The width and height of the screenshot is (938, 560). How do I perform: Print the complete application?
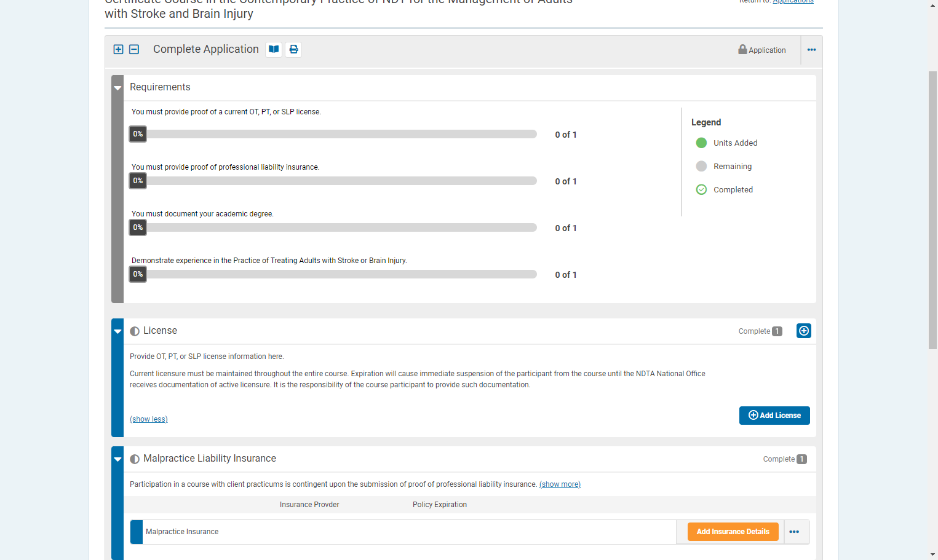[x=293, y=49]
